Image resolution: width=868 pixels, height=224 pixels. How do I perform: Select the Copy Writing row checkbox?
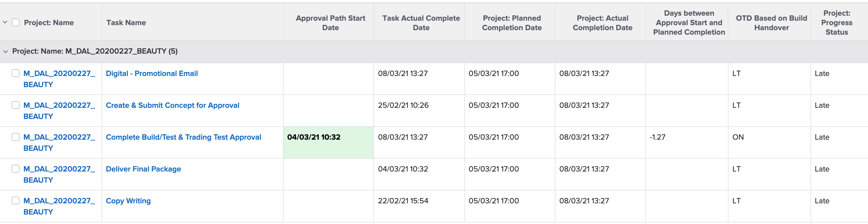pyautogui.click(x=16, y=200)
